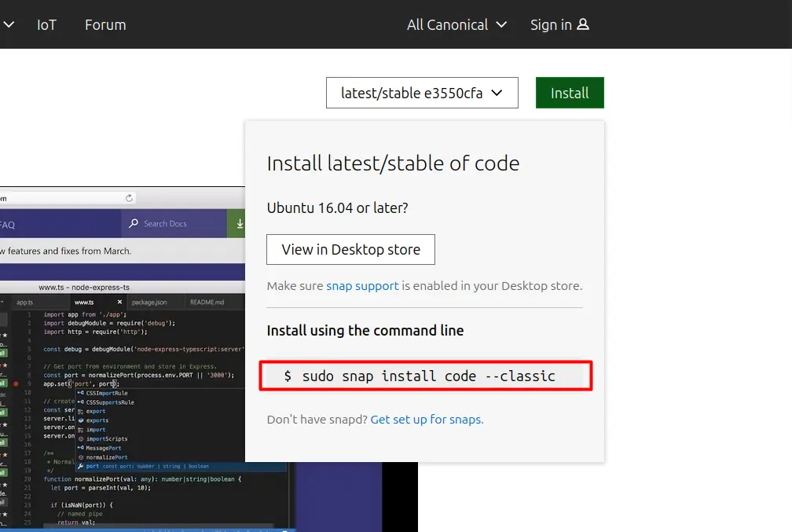Click the reload icon in the address bar
Screen dimensions: 792x532
(129, 198)
